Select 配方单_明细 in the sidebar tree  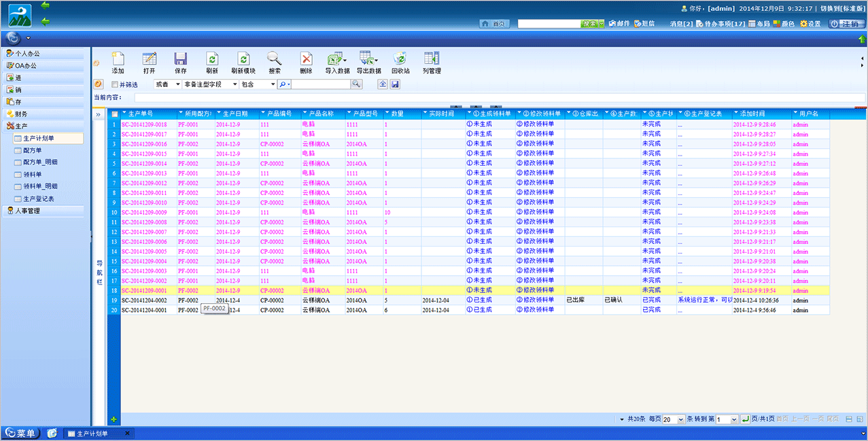(40, 162)
